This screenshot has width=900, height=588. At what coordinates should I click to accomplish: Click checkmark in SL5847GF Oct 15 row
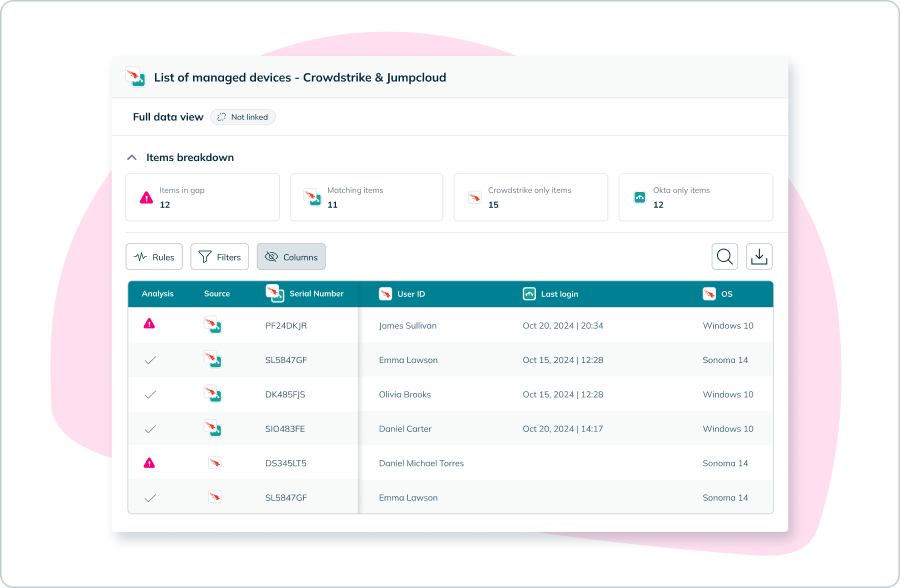[x=150, y=361]
